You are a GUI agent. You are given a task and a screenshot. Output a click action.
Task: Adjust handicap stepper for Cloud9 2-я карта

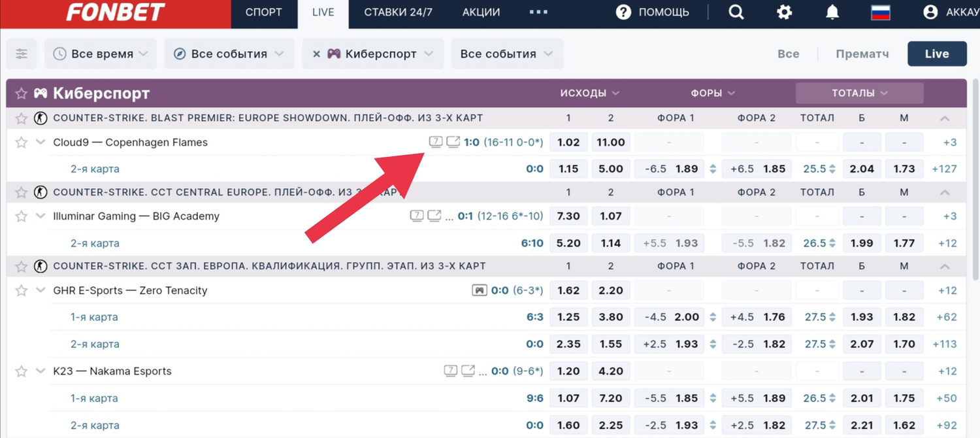pyautogui.click(x=713, y=169)
